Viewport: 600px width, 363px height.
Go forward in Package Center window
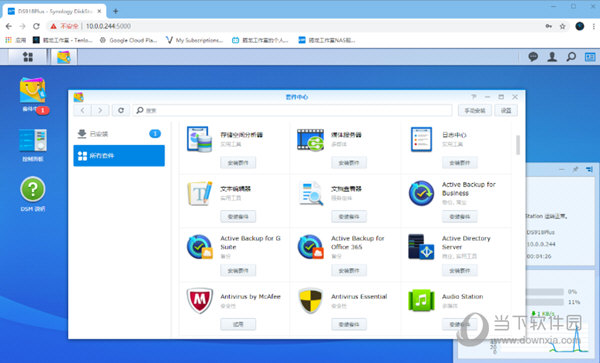coord(100,111)
